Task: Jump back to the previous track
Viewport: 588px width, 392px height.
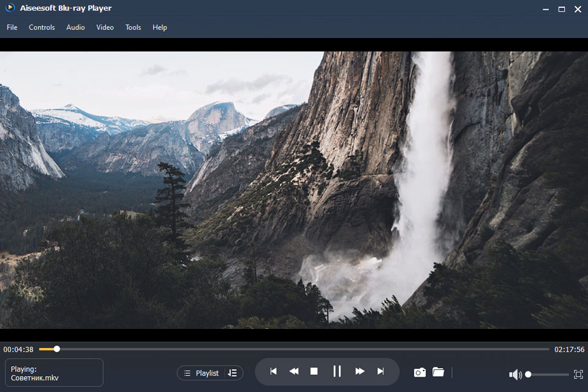Action: pyautogui.click(x=273, y=371)
